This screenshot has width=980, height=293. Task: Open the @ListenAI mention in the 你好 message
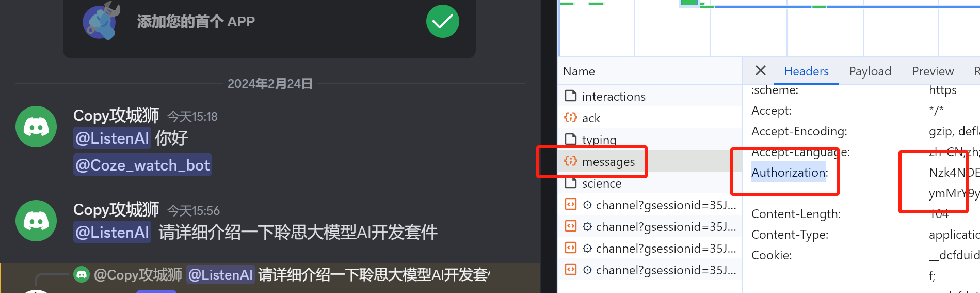pos(112,138)
